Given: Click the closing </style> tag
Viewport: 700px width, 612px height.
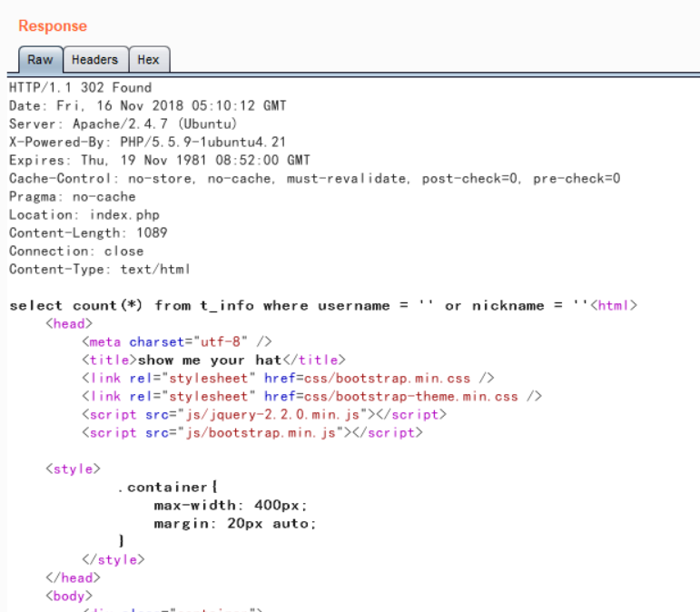Looking at the screenshot, I should [113, 559].
